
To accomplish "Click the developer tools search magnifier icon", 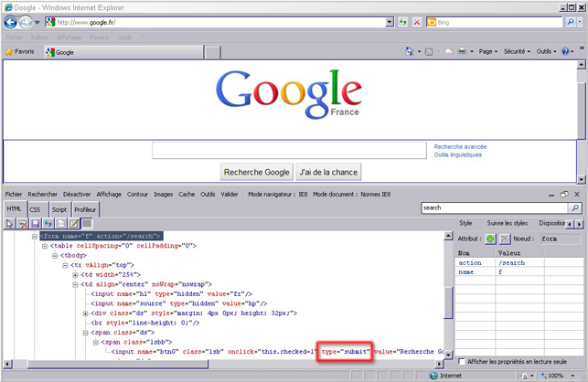I will (575, 207).
